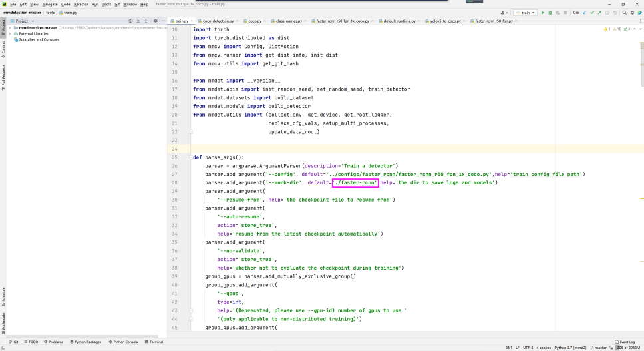
Task: Open the train run configuration dropdown
Action: 527,13
